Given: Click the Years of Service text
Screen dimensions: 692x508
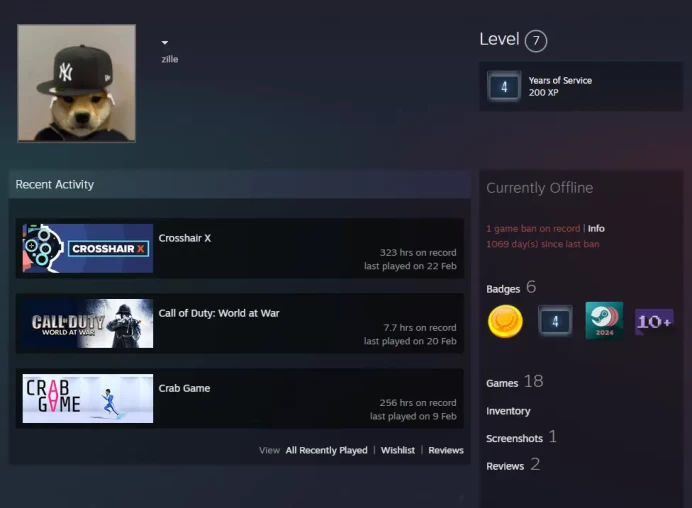Looking at the screenshot, I should pos(560,80).
